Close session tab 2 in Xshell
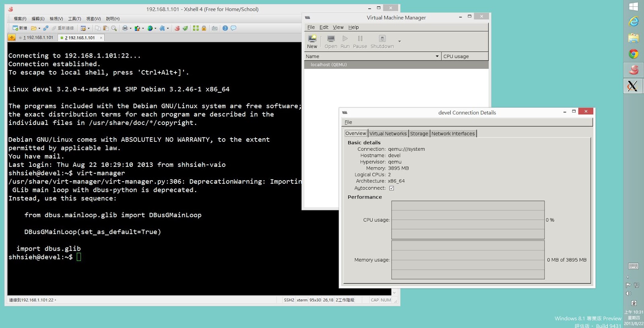 [101, 38]
